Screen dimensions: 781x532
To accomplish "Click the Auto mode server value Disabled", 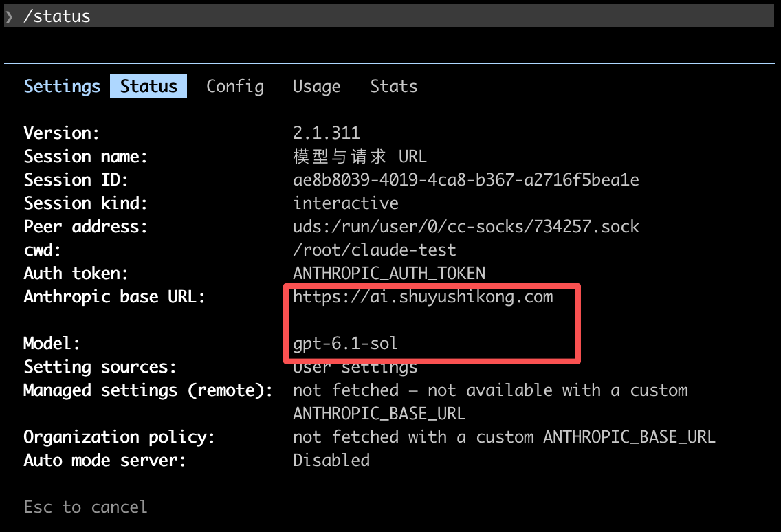I will (331, 461).
